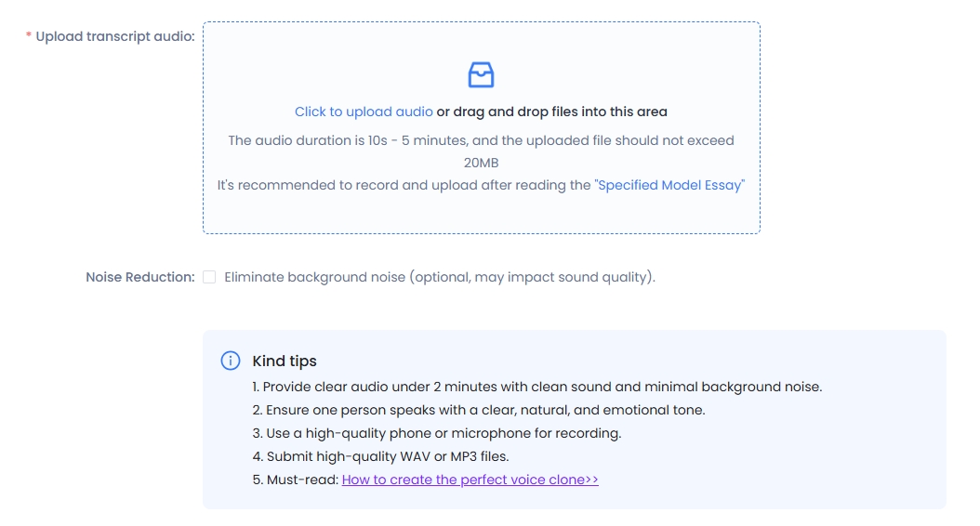This screenshot has height=526, width=980.
Task: Click tip 1 about clear audio under 2 minutes
Action: click(536, 387)
